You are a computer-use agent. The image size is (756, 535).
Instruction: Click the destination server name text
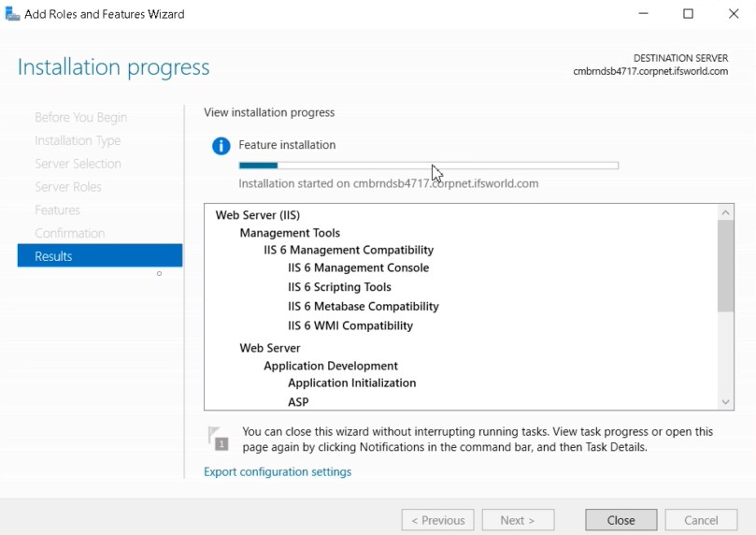[650, 71]
